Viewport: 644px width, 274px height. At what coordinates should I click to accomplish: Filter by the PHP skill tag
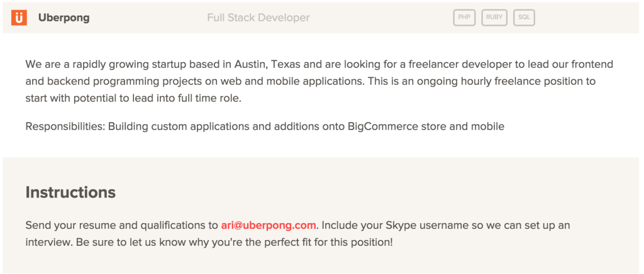(x=464, y=18)
